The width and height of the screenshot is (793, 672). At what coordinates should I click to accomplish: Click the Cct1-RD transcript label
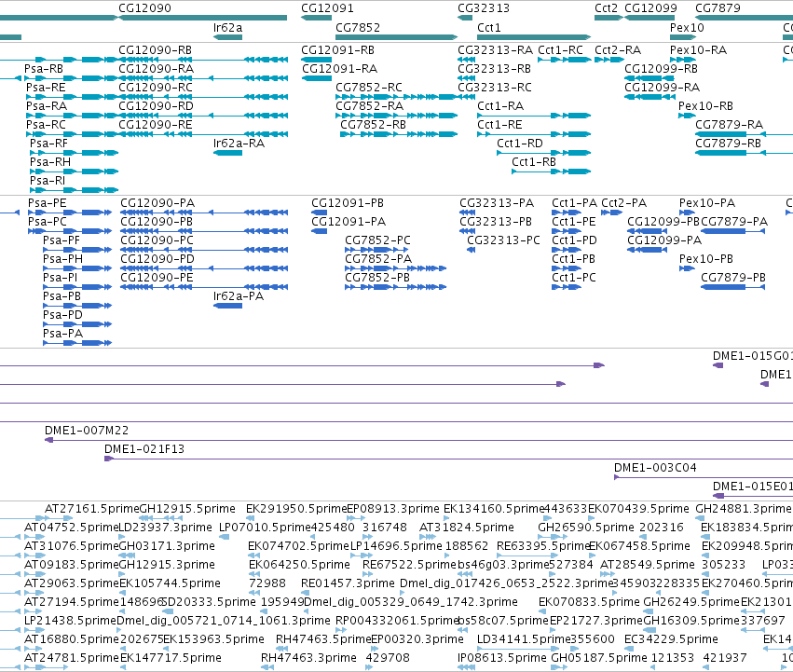click(519, 144)
